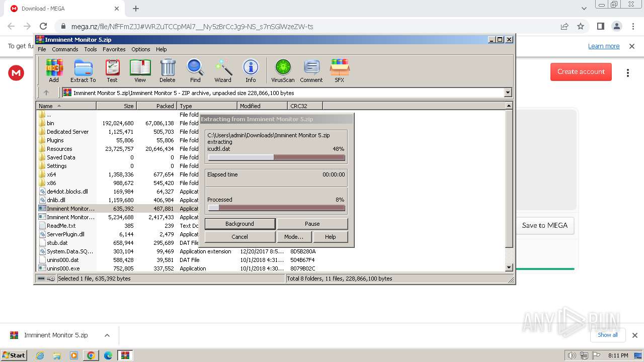Click the Info toolbar icon
This screenshot has width=644, height=362.
point(251,70)
